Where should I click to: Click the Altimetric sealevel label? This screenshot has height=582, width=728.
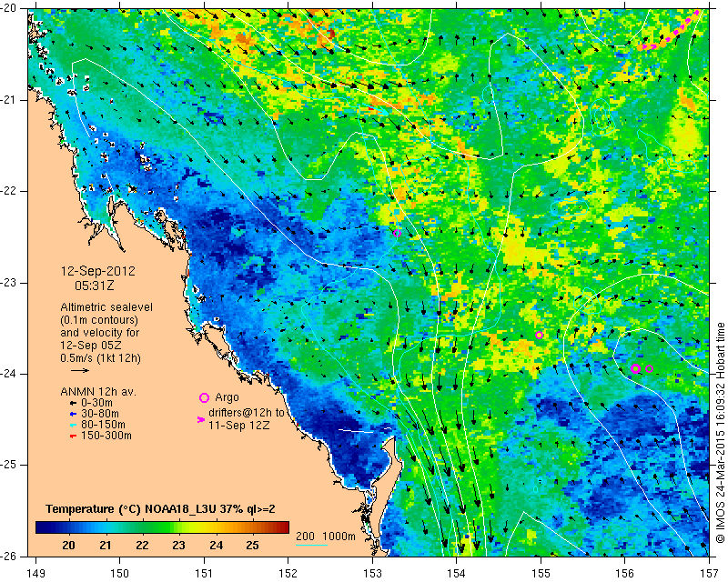click(106, 307)
